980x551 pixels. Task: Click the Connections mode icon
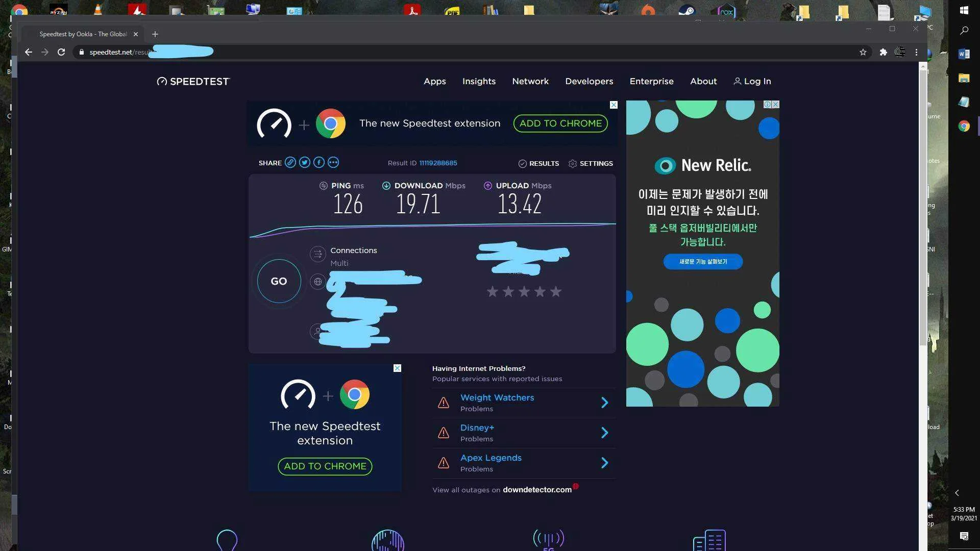(317, 254)
